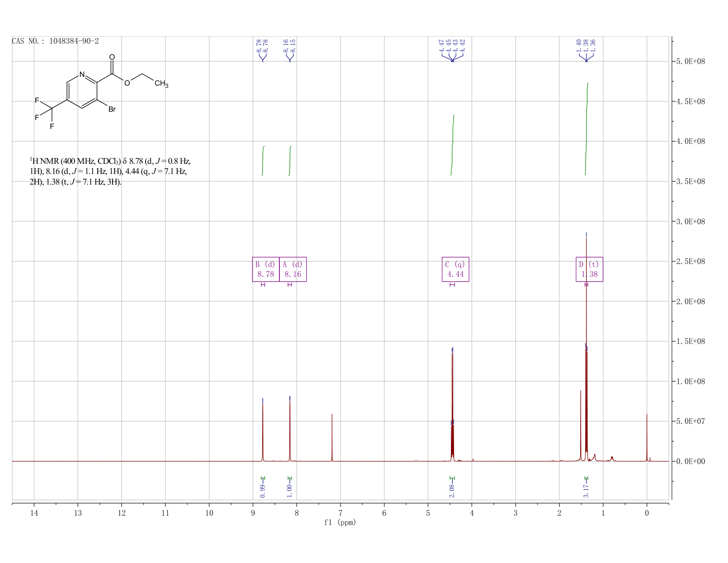The image size is (728, 563).
Task: Click the B (d) 8.78 multiplet box
Action: click(x=266, y=269)
